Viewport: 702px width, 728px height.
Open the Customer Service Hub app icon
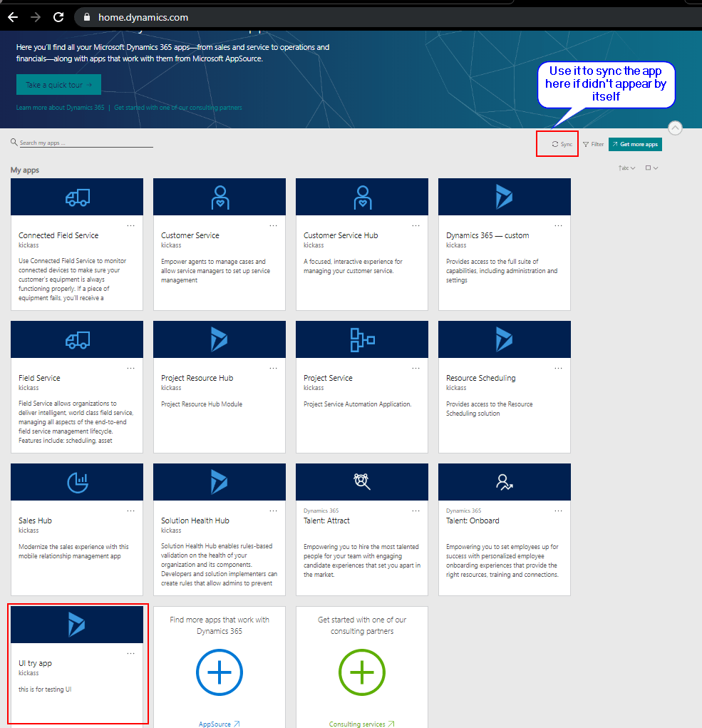point(362,198)
